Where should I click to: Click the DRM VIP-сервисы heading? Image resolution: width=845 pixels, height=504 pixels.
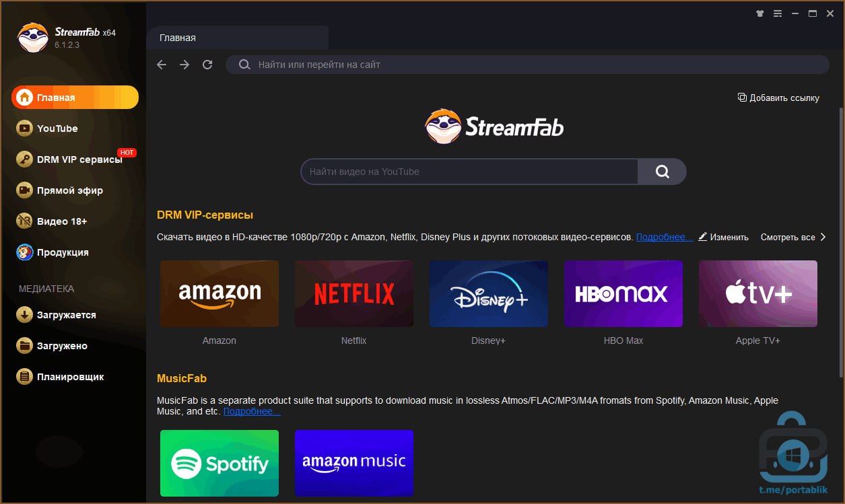[x=205, y=215]
